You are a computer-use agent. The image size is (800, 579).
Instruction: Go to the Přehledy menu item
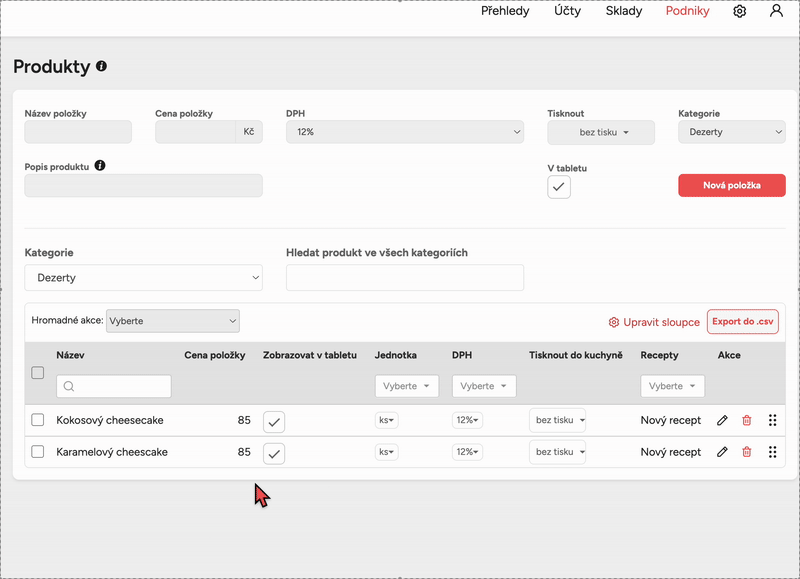coord(505,11)
